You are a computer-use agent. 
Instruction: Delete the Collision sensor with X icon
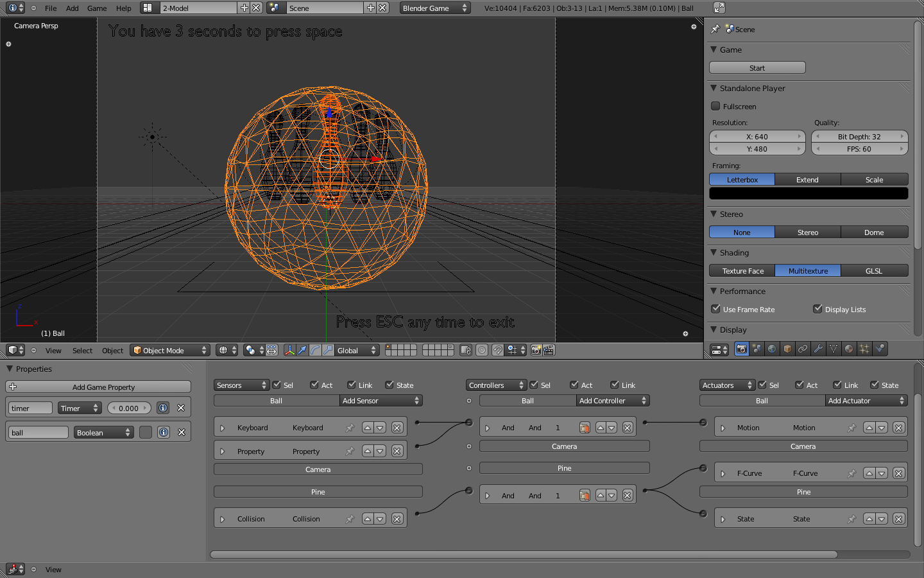pos(397,519)
